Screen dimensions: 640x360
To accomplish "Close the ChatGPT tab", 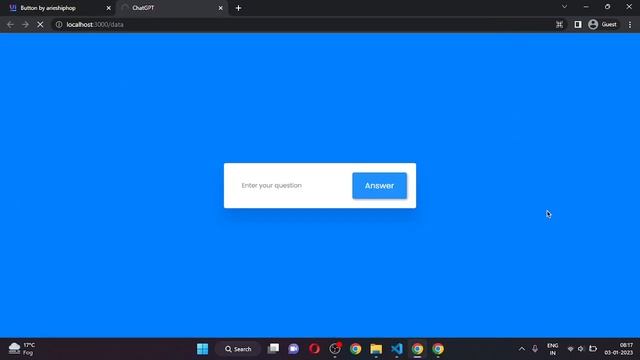I will coord(220,8).
